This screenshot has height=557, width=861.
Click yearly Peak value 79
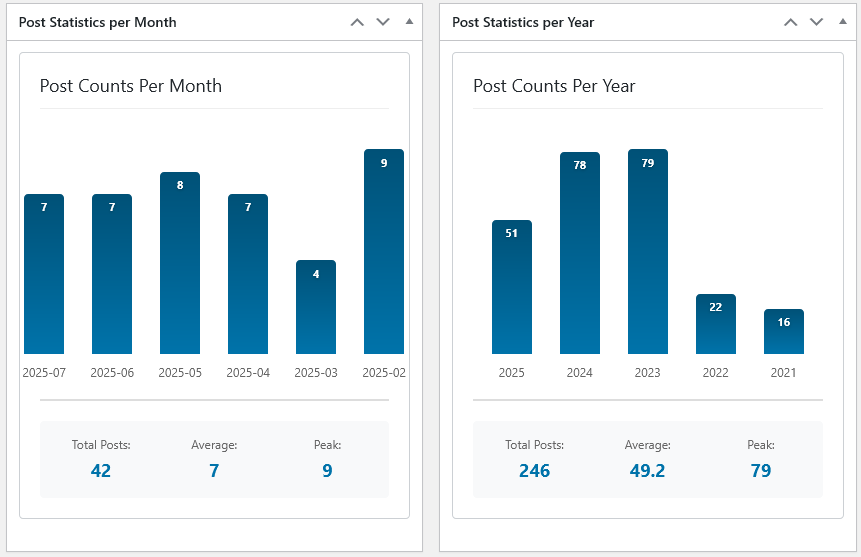click(761, 471)
